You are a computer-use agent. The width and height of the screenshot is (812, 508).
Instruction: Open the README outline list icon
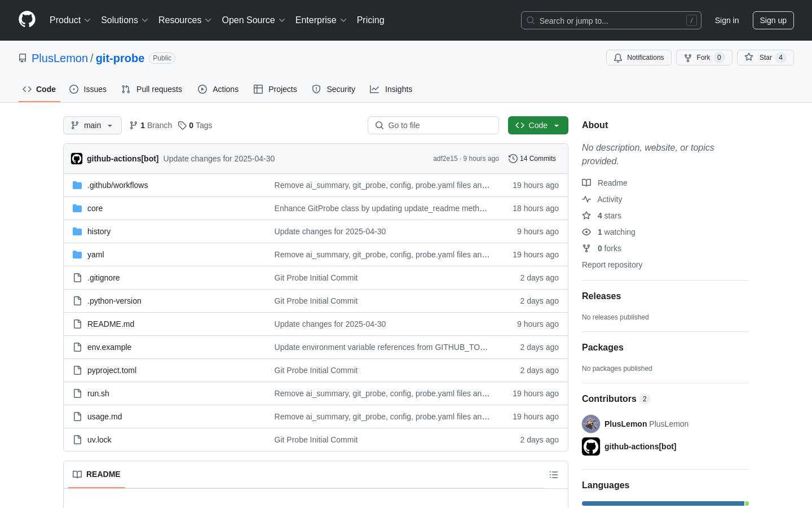554,475
